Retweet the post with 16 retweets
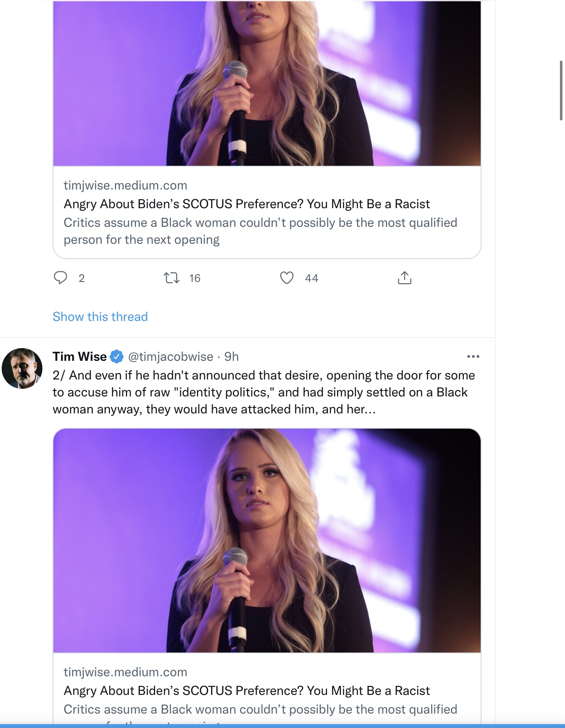 pos(172,278)
